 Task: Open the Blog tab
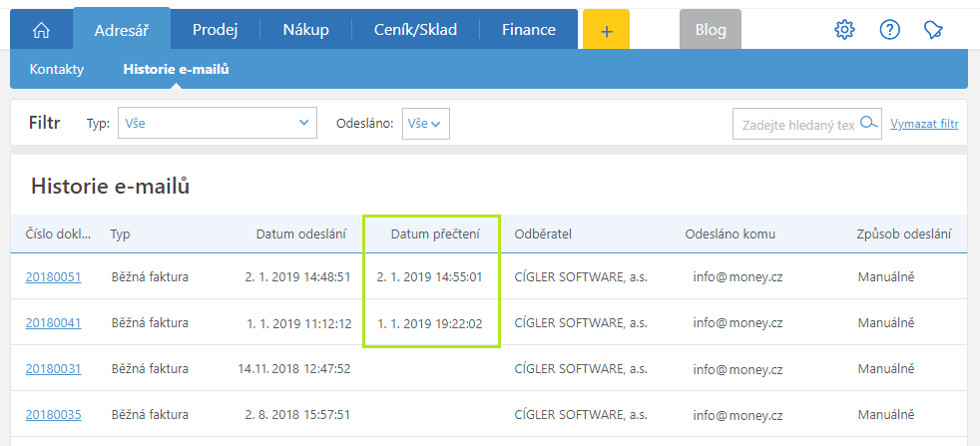point(711,29)
